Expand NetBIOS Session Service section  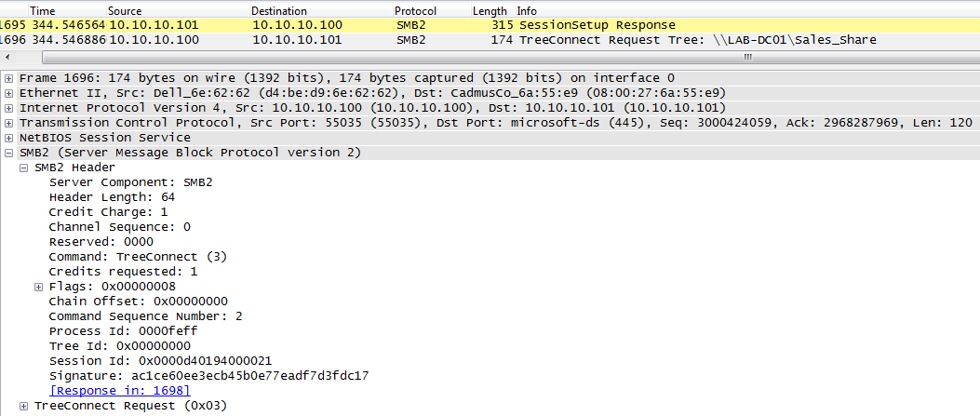[x=9, y=138]
